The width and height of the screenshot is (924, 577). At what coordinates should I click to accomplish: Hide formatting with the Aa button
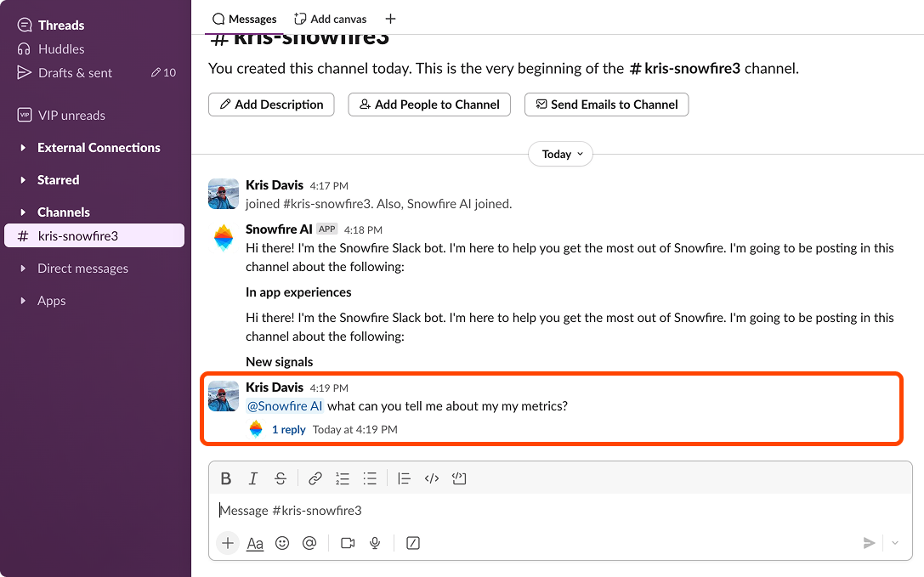[254, 543]
